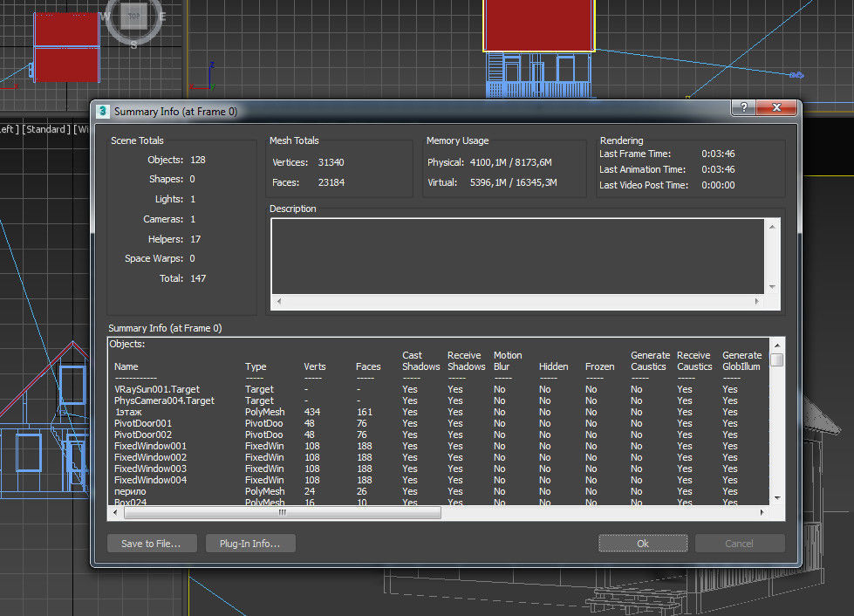Click Description box scroll left arrow
This screenshot has height=616, width=854.
279,301
